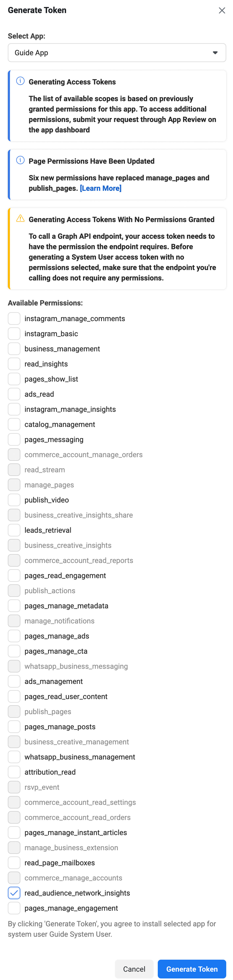Click the info icon beside Generating Access Tokens
This screenshot has height=980, width=233.
pos(20,81)
